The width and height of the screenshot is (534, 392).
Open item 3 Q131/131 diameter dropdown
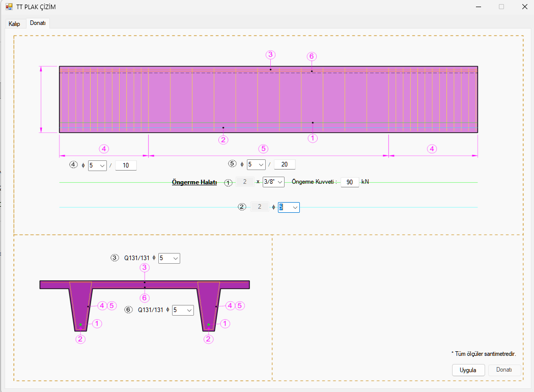[170, 259]
